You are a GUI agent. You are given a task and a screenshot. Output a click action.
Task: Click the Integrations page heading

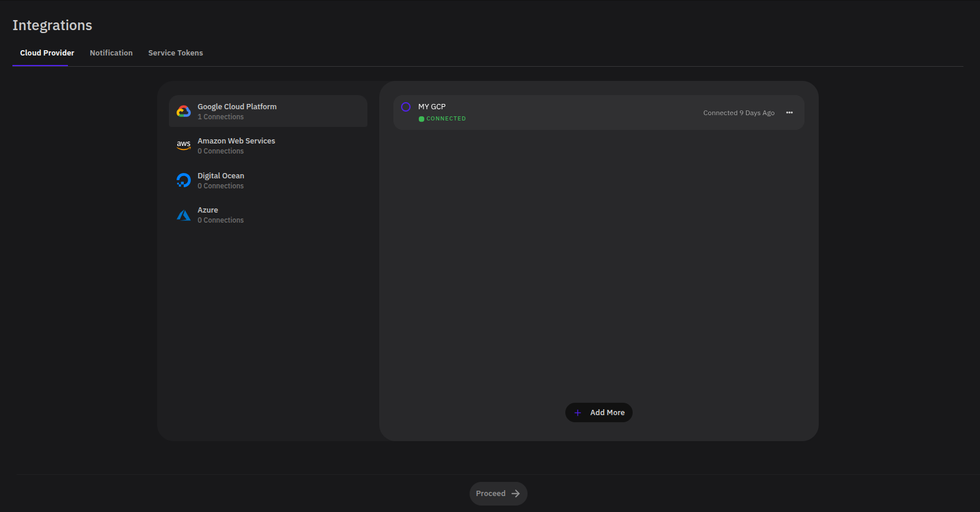[x=53, y=25]
